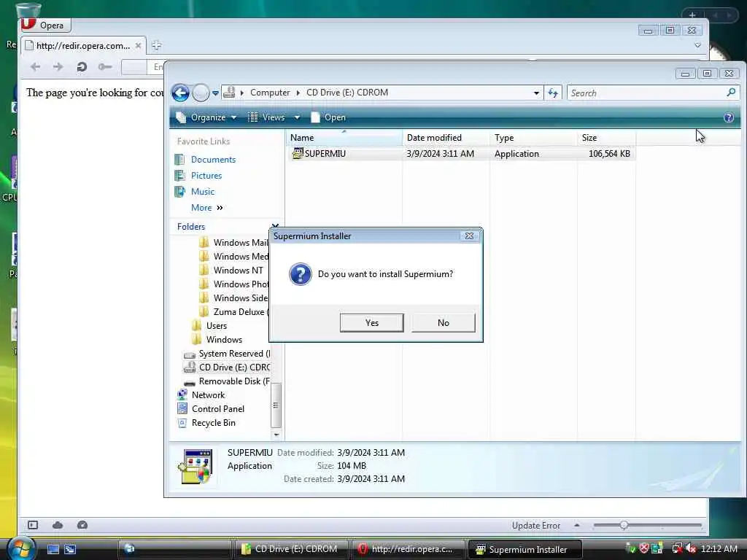Close the redir.opera.com tab
747x560 pixels.
tap(138, 46)
